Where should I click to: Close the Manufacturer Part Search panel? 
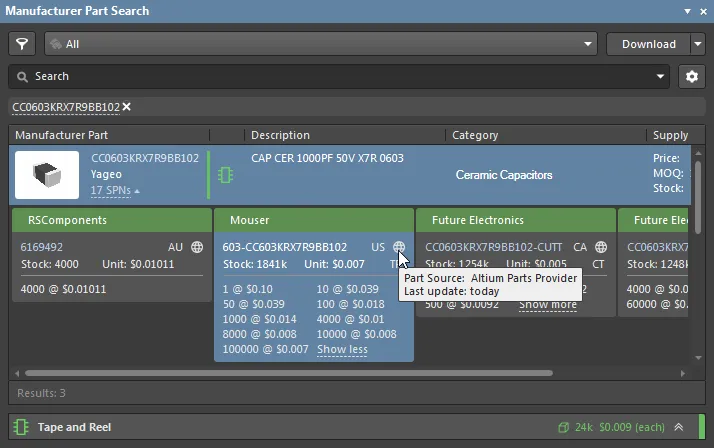click(704, 11)
